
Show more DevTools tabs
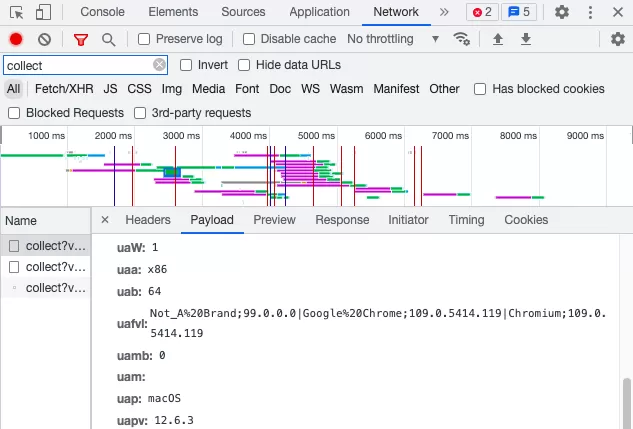tap(444, 12)
